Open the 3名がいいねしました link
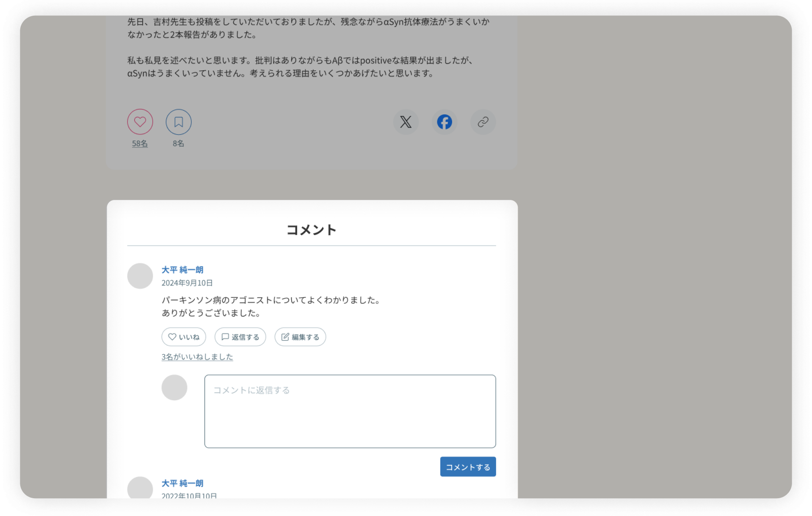 point(197,357)
